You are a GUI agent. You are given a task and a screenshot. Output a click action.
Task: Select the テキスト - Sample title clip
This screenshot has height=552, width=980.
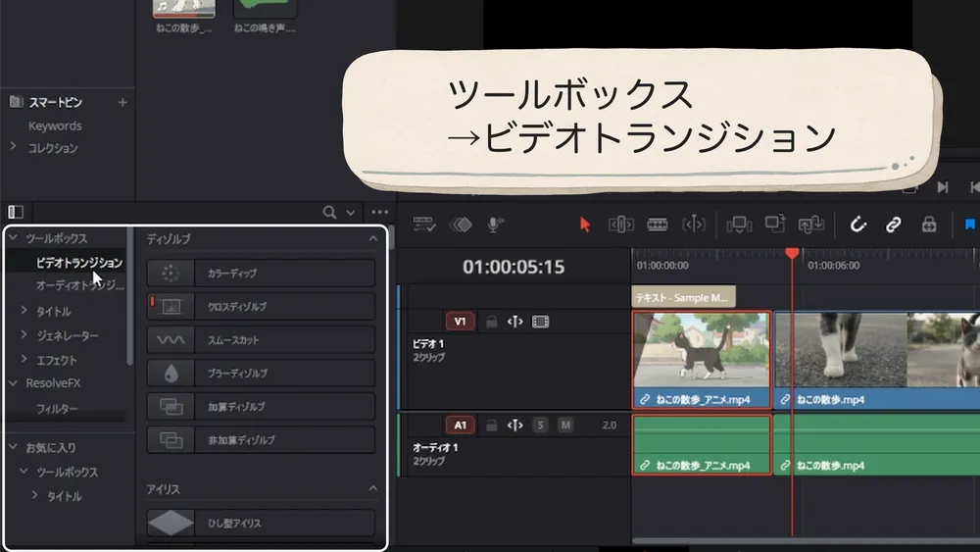point(683,297)
